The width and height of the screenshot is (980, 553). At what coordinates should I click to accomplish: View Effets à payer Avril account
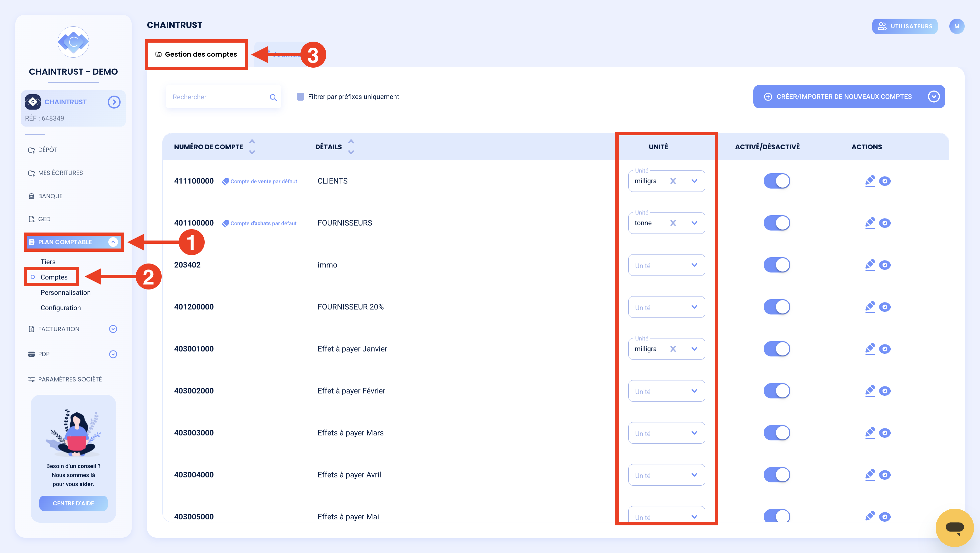(885, 475)
